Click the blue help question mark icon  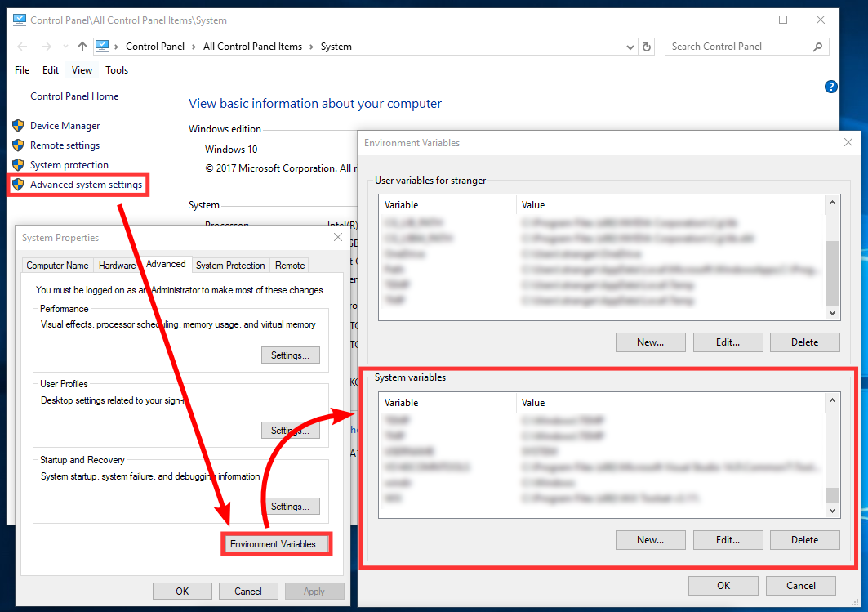tap(831, 87)
